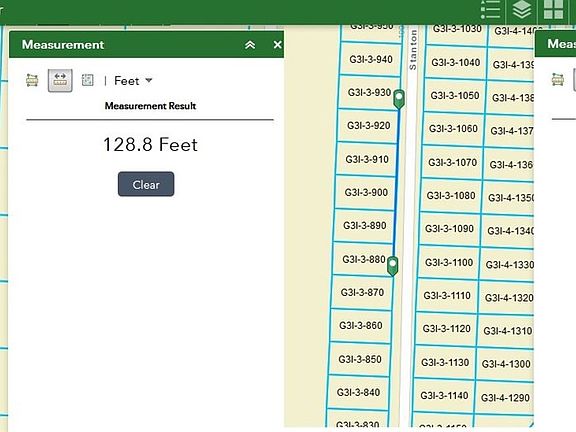Close the Measurement panel
The width and height of the screenshot is (576, 432).
point(277,45)
